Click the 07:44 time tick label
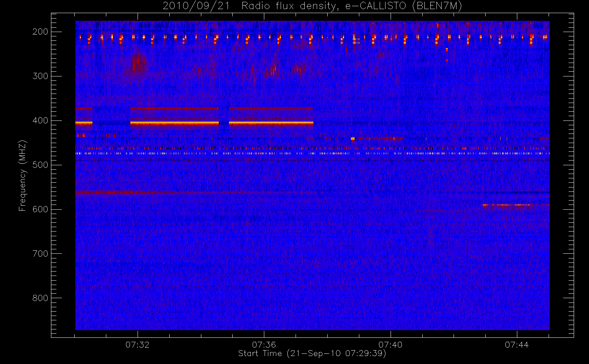Image resolution: width=589 pixels, height=364 pixels. coord(517,345)
